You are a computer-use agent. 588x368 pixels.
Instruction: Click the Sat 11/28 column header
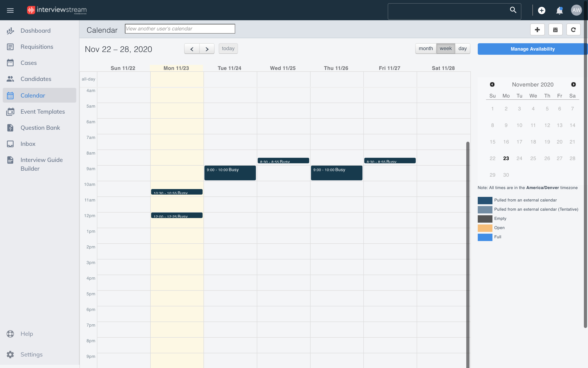[x=443, y=68]
